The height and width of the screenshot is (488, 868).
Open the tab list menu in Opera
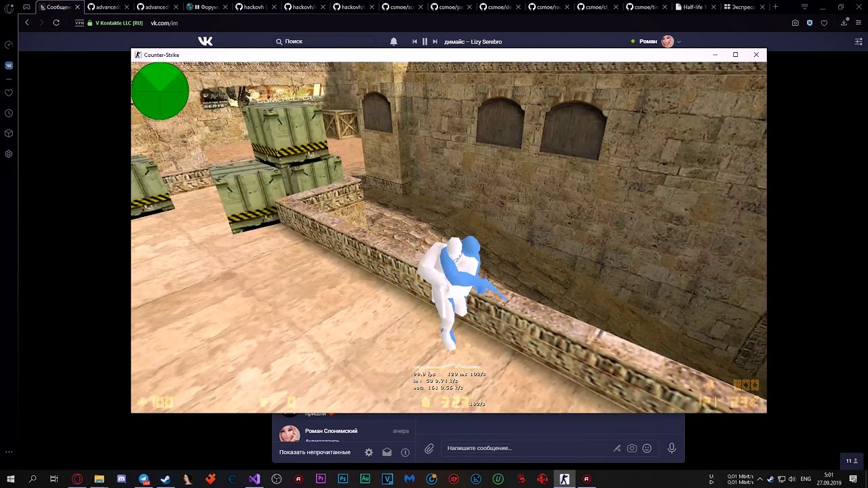tap(805, 7)
